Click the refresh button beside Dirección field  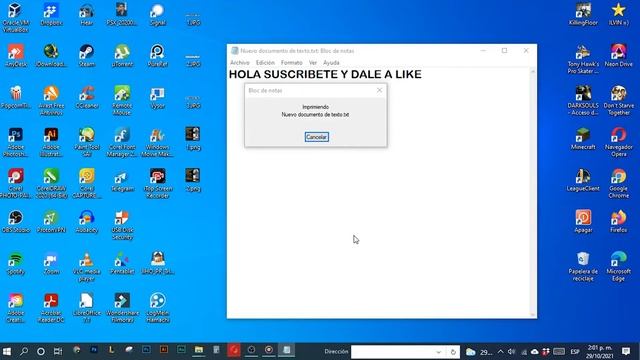click(x=453, y=352)
